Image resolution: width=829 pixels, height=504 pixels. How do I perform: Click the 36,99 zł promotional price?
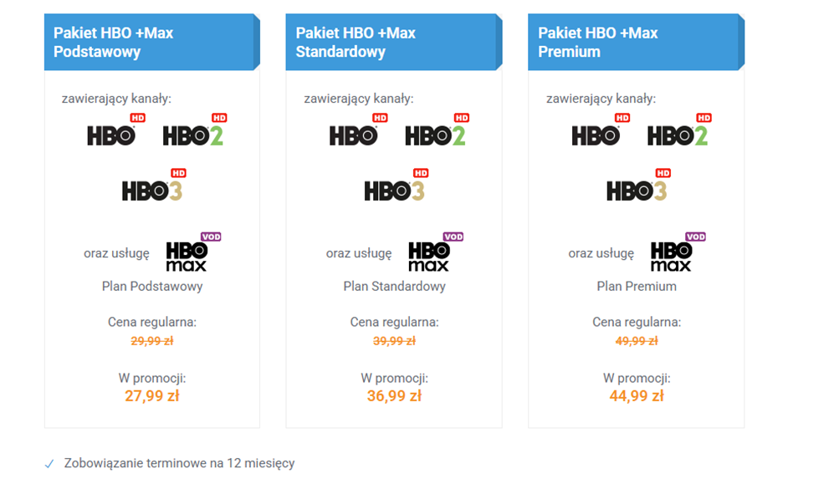click(394, 396)
